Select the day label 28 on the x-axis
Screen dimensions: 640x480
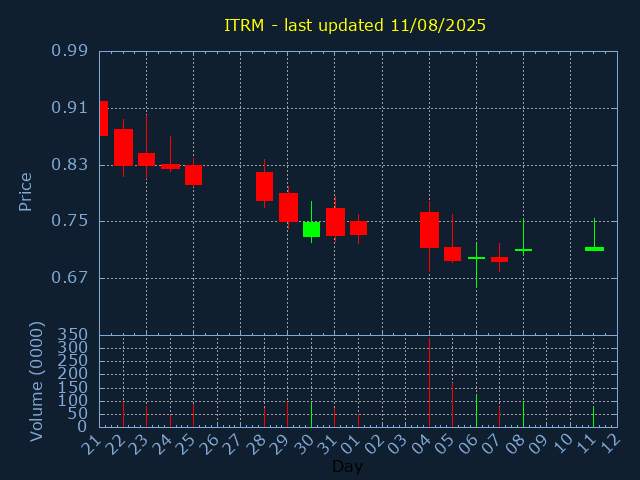pos(256,444)
